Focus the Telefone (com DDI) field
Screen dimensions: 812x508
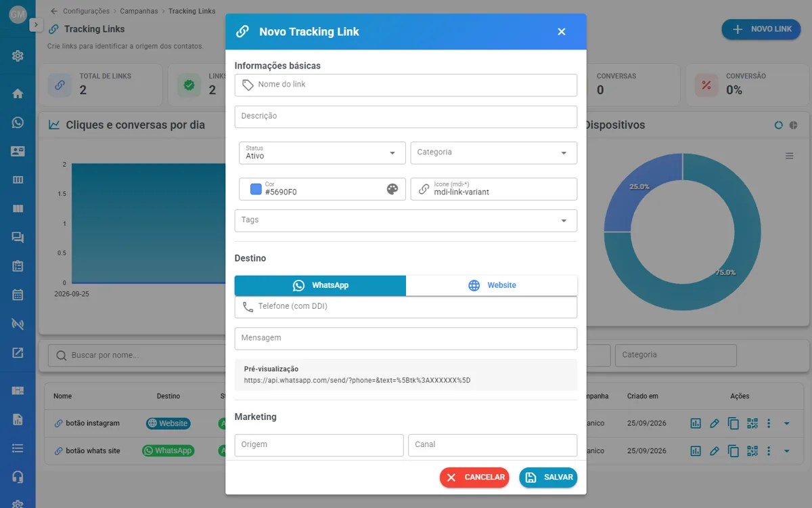pyautogui.click(x=406, y=307)
